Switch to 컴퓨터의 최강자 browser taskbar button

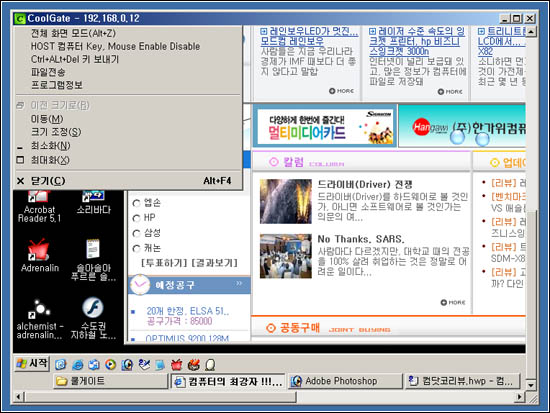[228, 381]
